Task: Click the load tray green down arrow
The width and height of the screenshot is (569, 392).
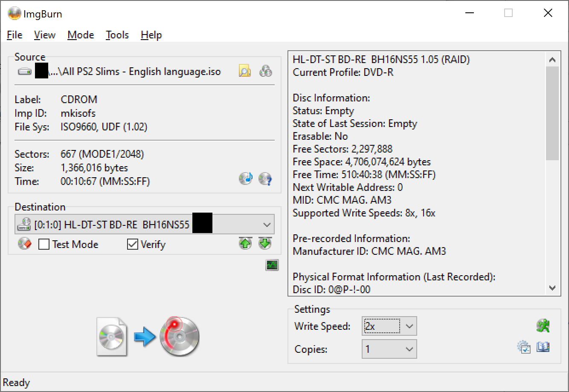Action: click(x=265, y=244)
